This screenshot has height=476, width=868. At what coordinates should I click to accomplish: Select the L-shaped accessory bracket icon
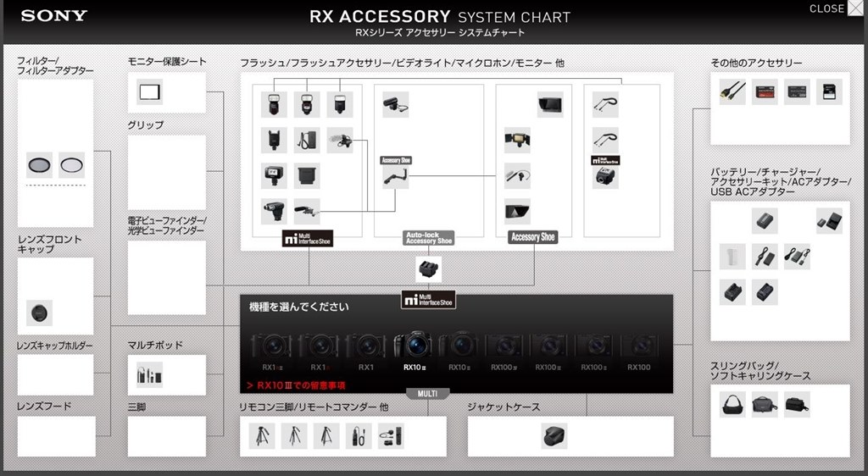pyautogui.click(x=396, y=177)
